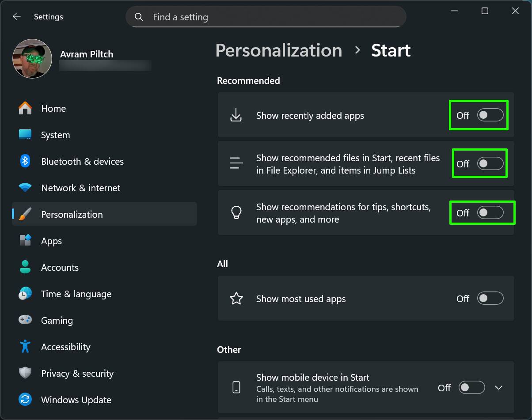Image resolution: width=532 pixels, height=420 pixels.
Task: Switch on Show mobile device in Start
Action: tap(471, 388)
